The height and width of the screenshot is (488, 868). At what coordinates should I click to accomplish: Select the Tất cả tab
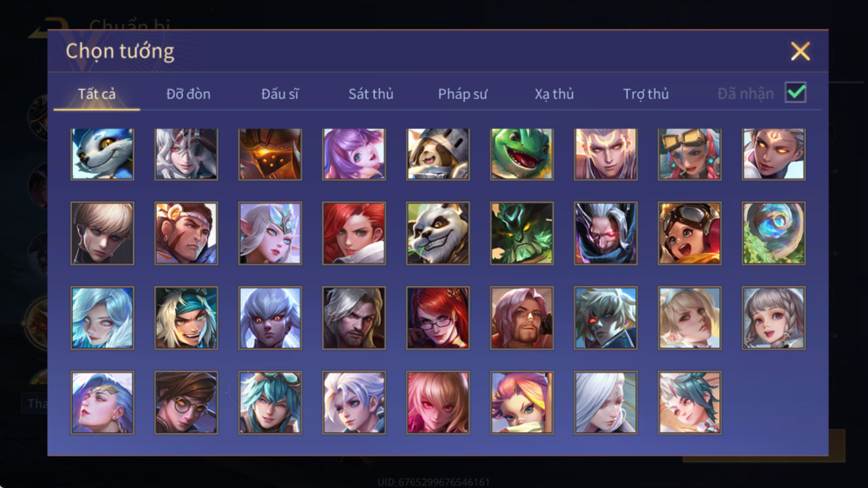97,94
